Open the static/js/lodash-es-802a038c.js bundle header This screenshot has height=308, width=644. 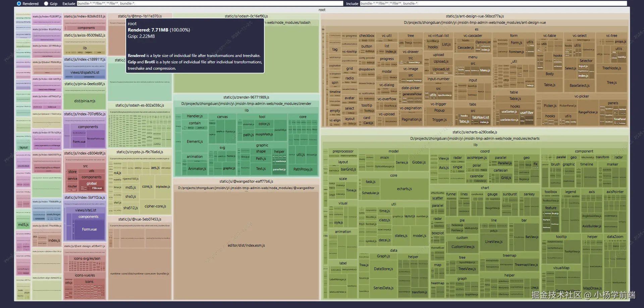[140, 105]
